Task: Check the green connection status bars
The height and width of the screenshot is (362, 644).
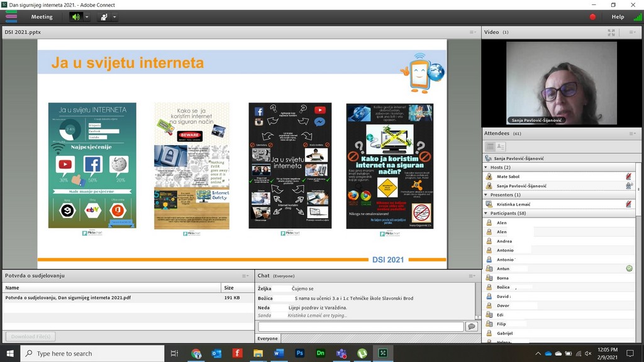Action: pos(637,17)
